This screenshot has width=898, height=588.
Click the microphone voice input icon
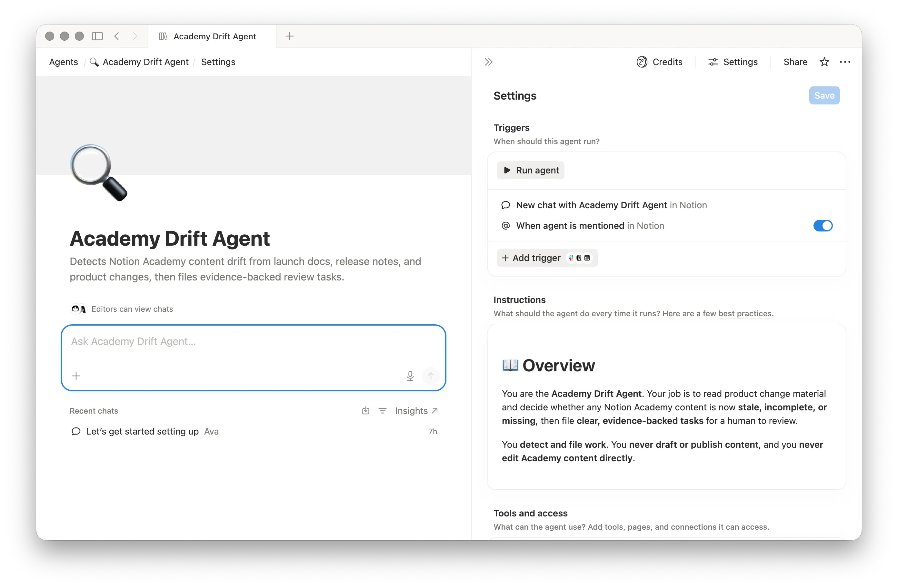coord(410,376)
